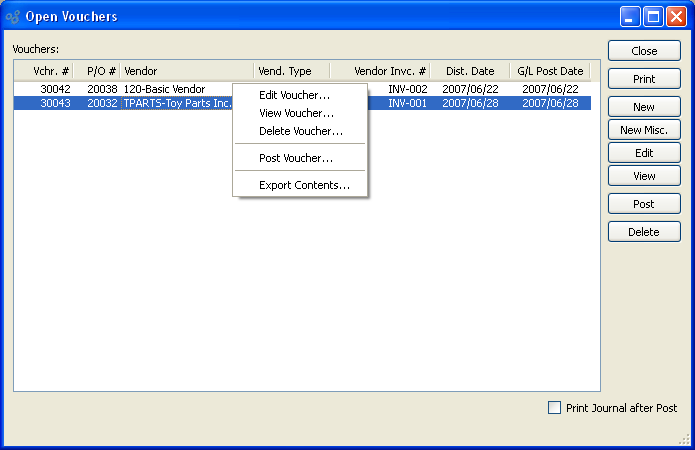Click the View button
Screen dimensions: 695x450
[644, 176]
